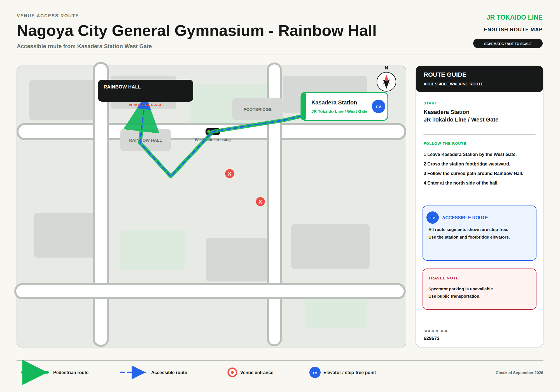Click the lower red X marker near the road

click(x=260, y=202)
